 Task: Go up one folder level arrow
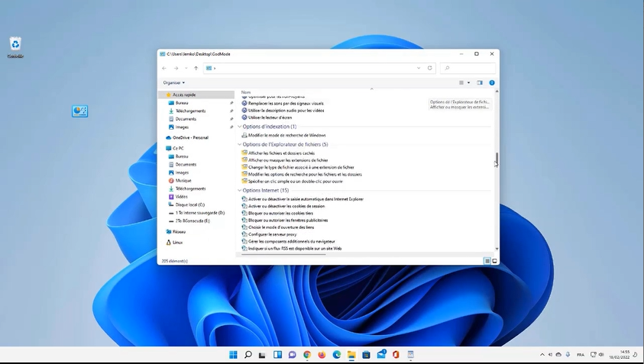196,68
